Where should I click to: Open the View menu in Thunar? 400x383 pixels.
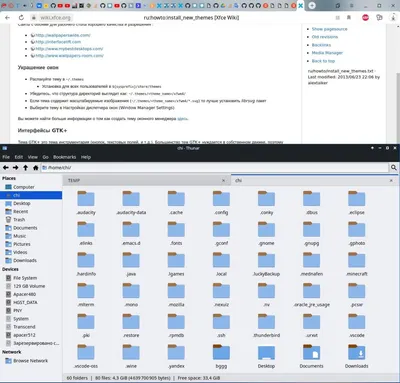(33, 157)
